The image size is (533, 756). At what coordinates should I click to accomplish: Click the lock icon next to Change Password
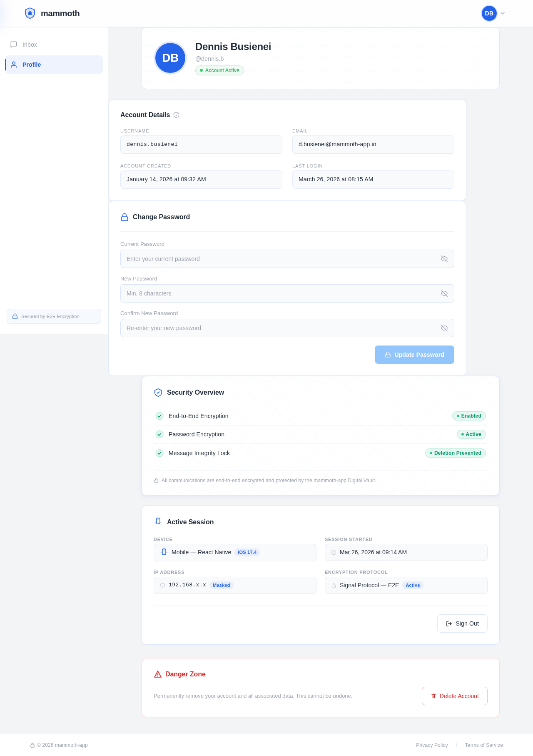point(125,217)
